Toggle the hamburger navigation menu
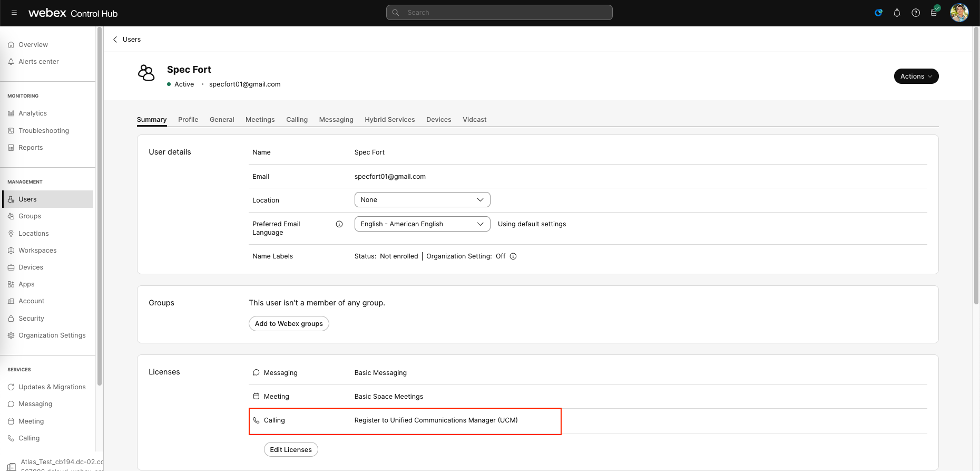Image resolution: width=980 pixels, height=471 pixels. (14, 13)
